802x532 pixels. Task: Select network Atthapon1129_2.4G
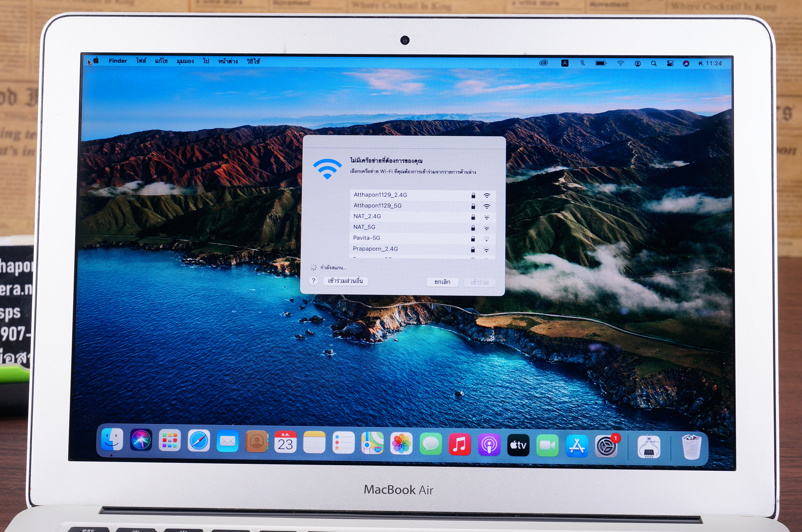(422, 195)
